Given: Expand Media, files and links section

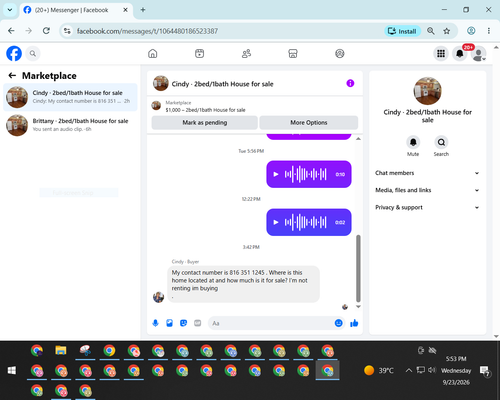Looking at the screenshot, I should (x=427, y=190).
